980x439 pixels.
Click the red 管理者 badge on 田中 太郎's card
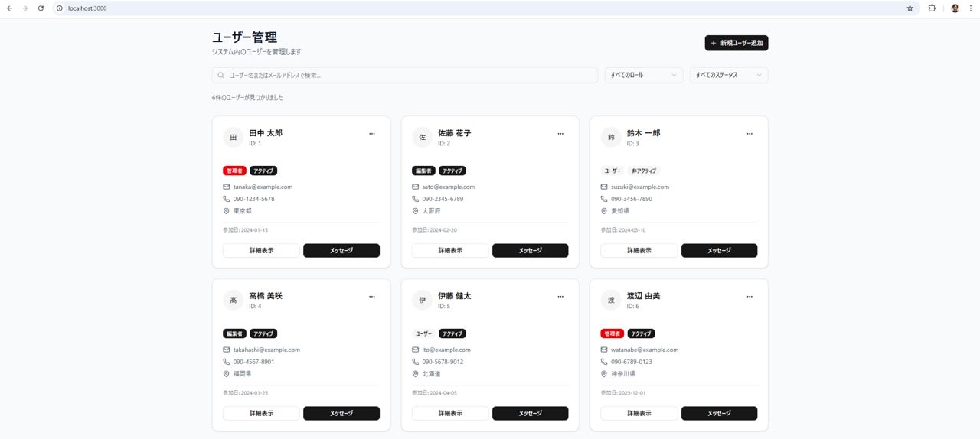point(234,171)
